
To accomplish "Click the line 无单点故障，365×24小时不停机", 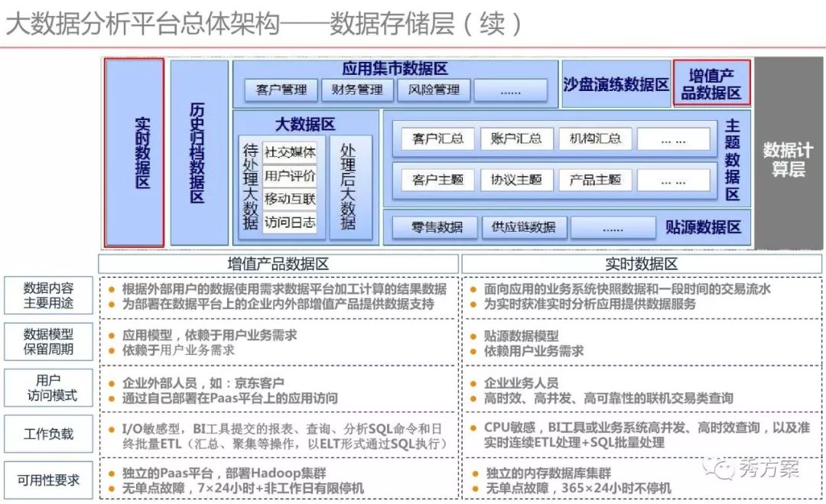I will (x=578, y=488).
